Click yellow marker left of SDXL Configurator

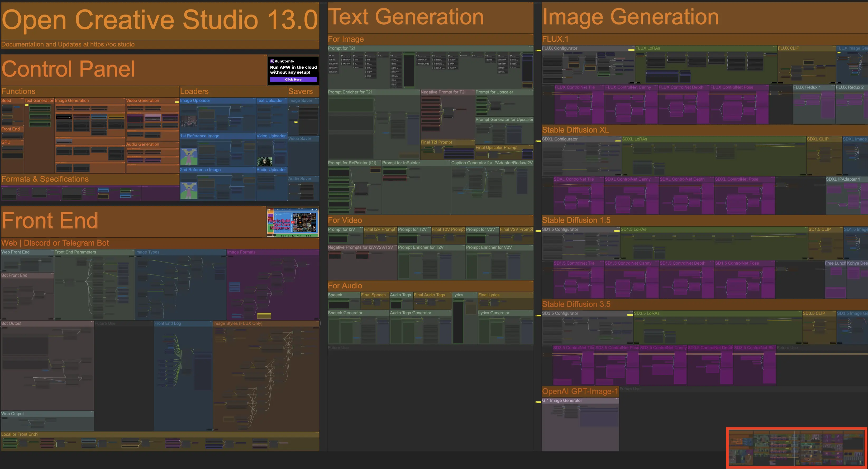pyautogui.click(x=538, y=141)
